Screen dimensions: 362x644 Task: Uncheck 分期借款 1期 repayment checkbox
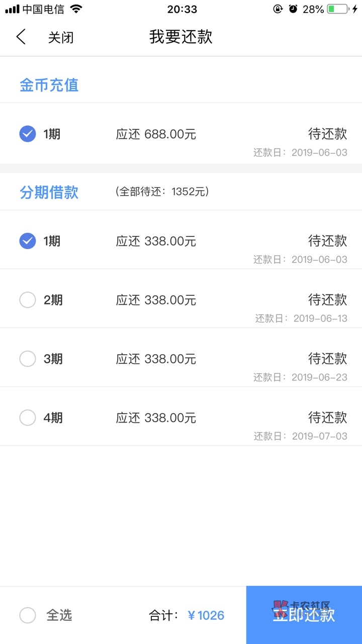point(28,241)
